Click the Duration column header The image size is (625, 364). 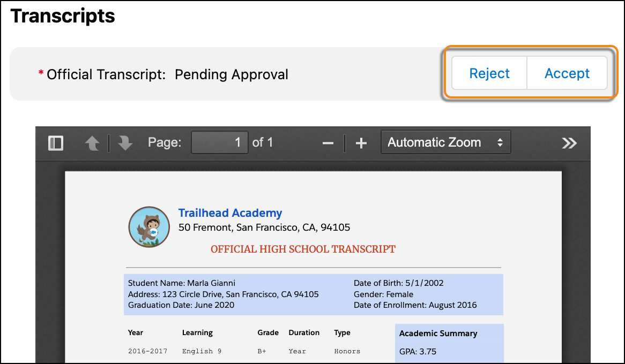[304, 332]
